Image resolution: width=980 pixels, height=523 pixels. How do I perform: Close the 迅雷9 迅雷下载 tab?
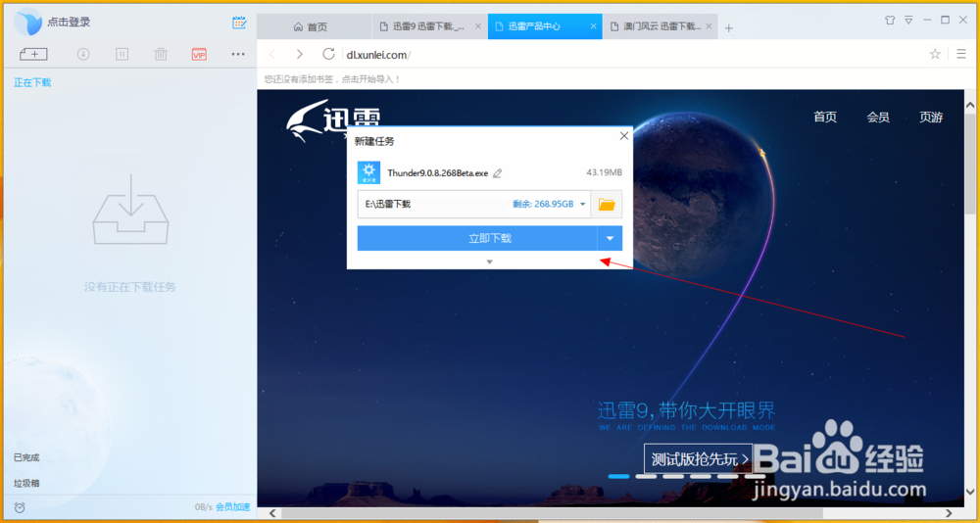point(478,26)
